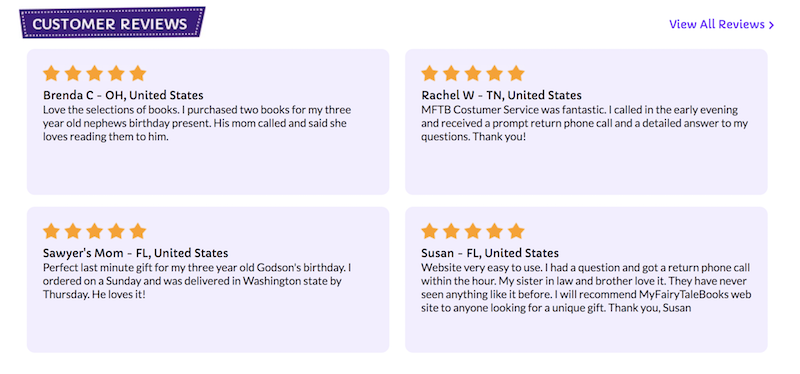Click the fifth star in Brenda C's review
800x374 pixels.
(138, 73)
